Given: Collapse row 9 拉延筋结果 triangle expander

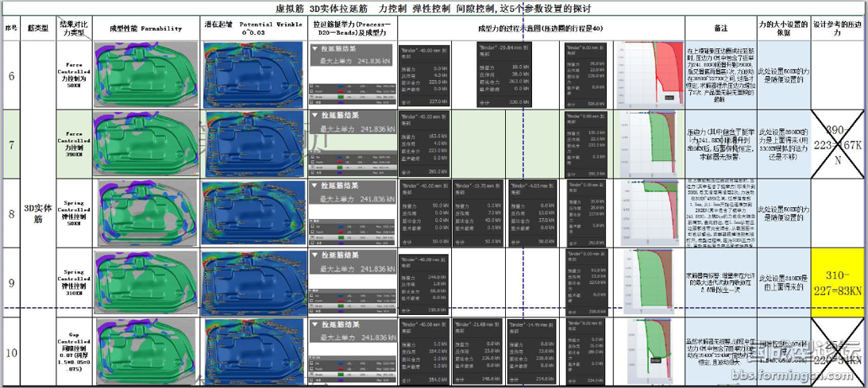Looking at the screenshot, I should pyautogui.click(x=314, y=255).
